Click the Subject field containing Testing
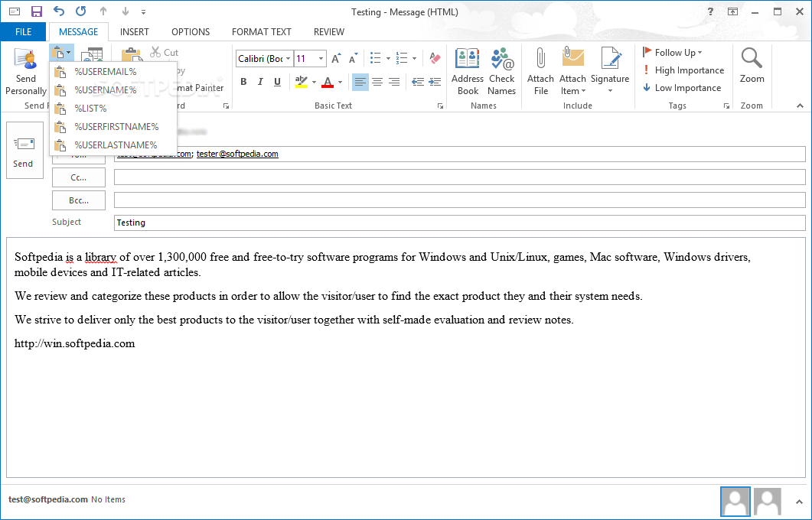The height and width of the screenshot is (520, 812). coord(459,223)
